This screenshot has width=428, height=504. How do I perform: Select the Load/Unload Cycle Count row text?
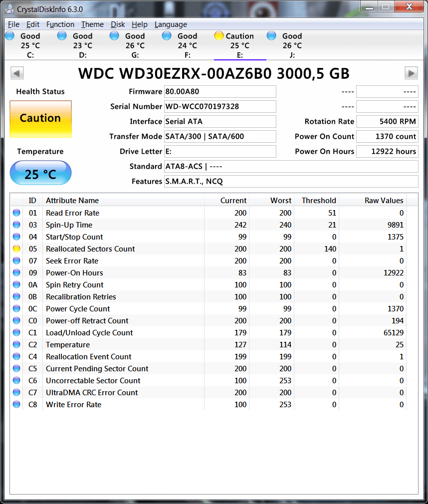coord(89,333)
